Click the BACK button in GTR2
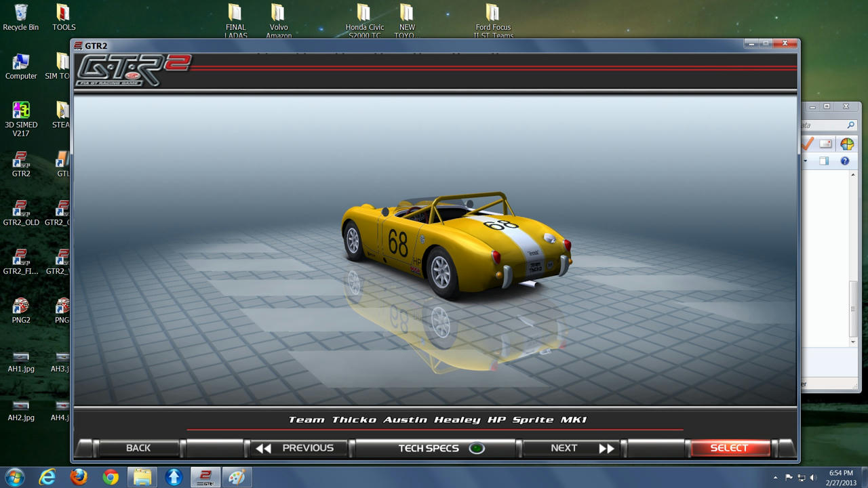This screenshot has height=488, width=868. pyautogui.click(x=138, y=448)
